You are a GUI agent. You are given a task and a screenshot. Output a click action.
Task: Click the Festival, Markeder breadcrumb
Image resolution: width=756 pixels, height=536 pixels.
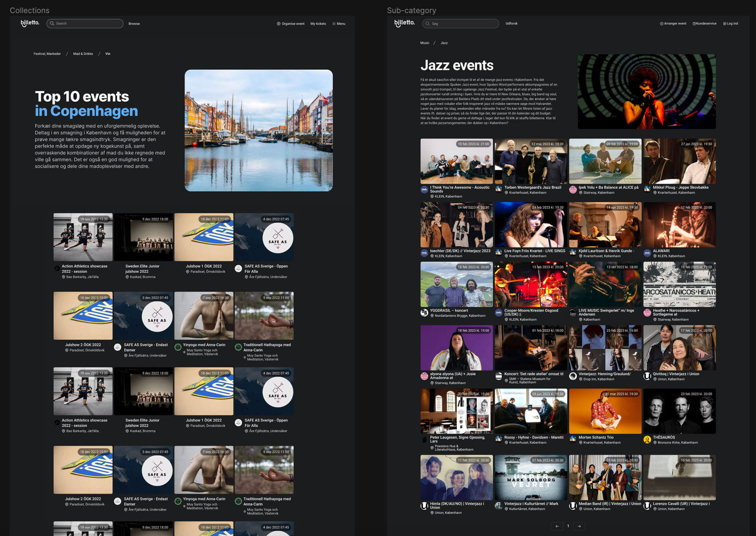pyautogui.click(x=47, y=54)
